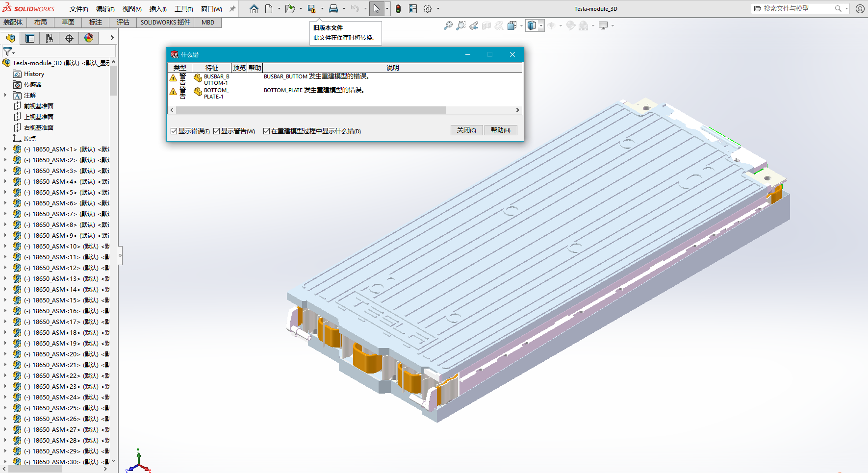Image resolution: width=868 pixels, height=473 pixels.
Task: Switch to the 草图 tab
Action: coord(68,22)
